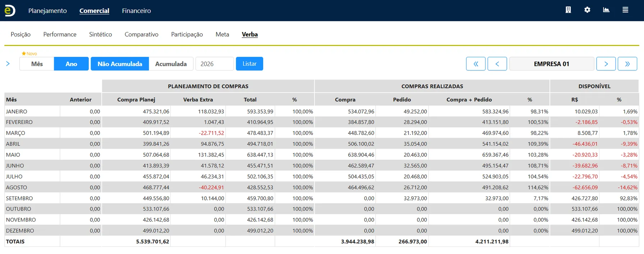Viewport: 644px width, 254px height.
Task: Open the EMPRESA 01 company selector
Action: point(552,64)
